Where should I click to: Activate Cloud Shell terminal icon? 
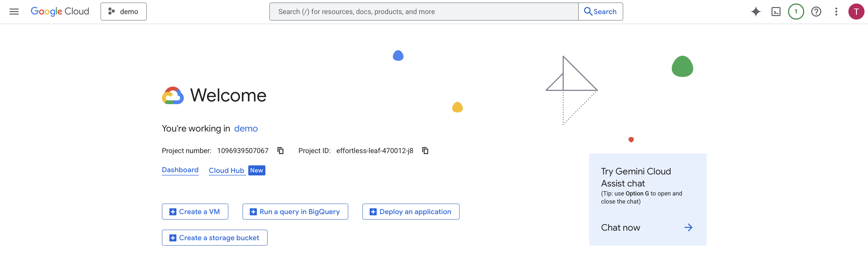[x=776, y=12]
